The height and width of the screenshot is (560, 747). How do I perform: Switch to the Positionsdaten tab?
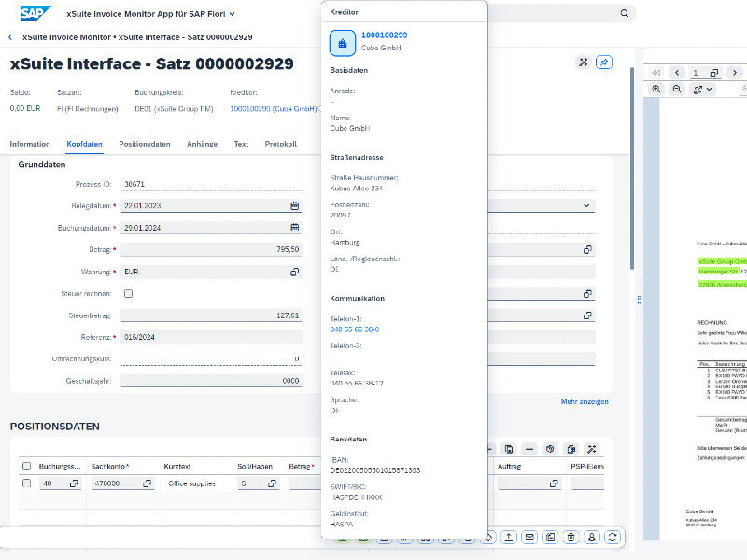[x=144, y=144]
